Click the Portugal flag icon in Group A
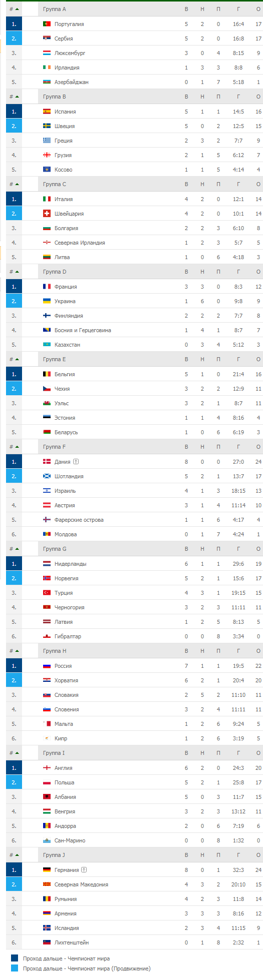Viewport: 263px width, 980px height. coord(47,24)
